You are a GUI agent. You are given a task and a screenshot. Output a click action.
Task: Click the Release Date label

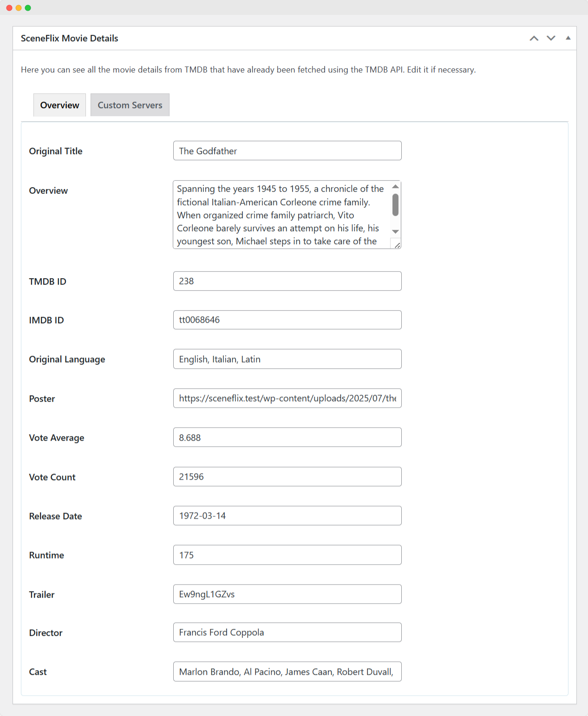[55, 516]
